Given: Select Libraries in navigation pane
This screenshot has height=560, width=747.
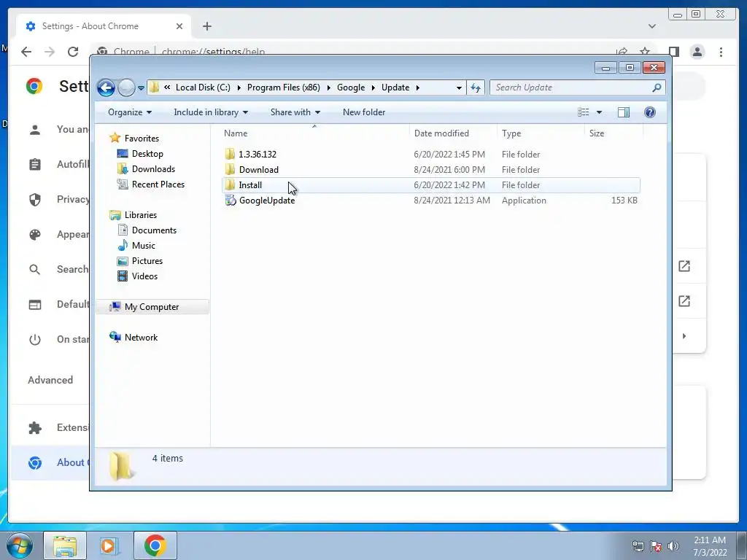Looking at the screenshot, I should click(x=141, y=215).
